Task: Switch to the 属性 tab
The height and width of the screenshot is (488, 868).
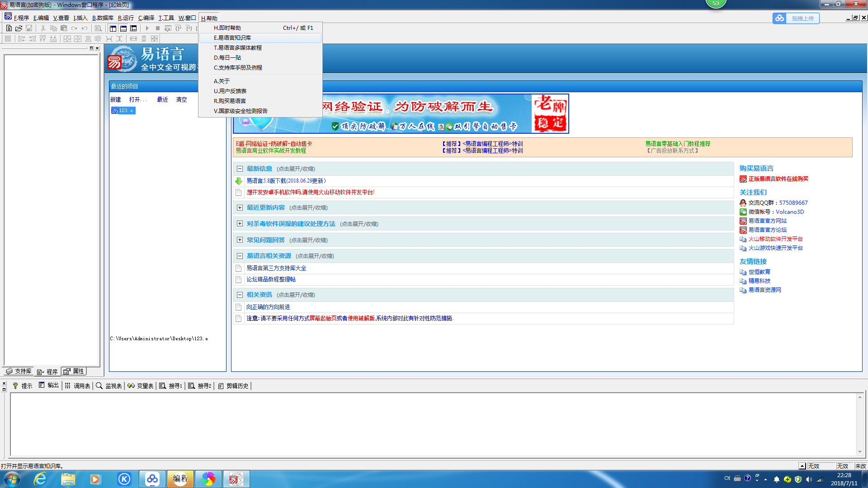Action: (74, 371)
